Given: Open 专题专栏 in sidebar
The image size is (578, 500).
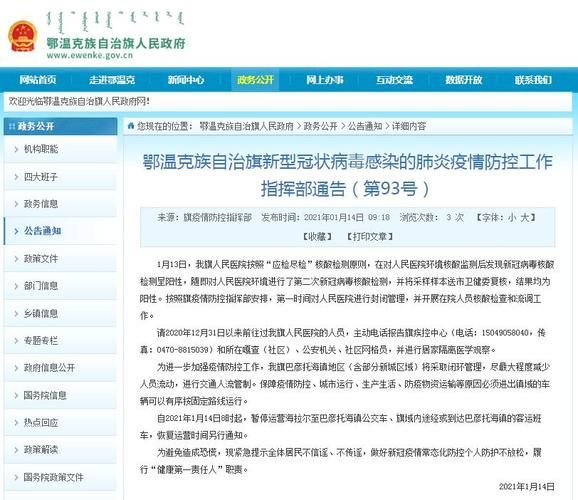Looking at the screenshot, I should (41, 341).
